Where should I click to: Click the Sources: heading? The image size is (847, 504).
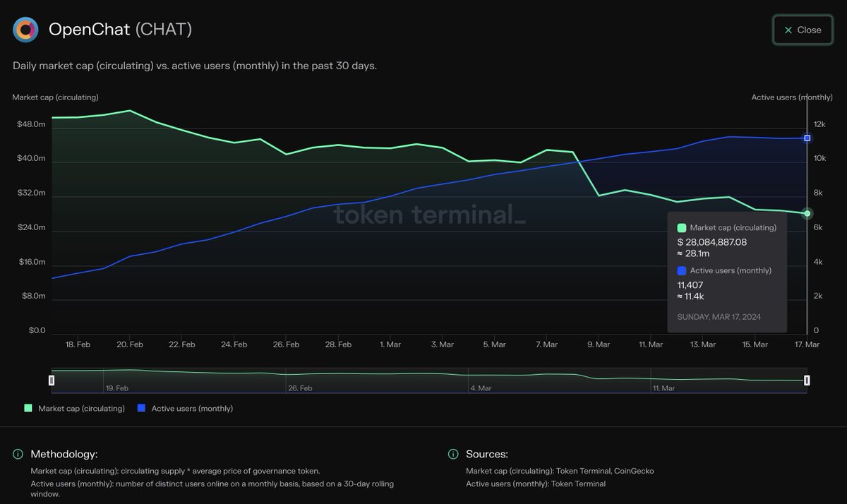tap(487, 454)
